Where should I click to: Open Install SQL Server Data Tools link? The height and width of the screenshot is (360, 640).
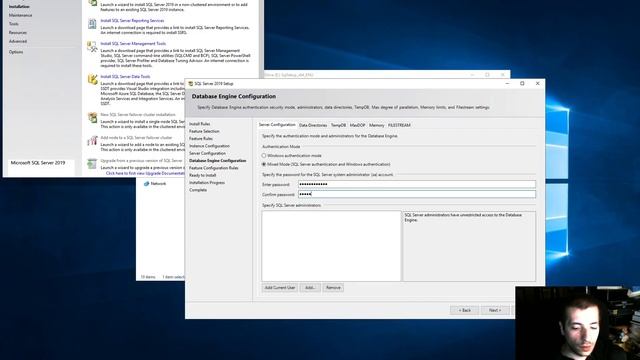coord(125,76)
